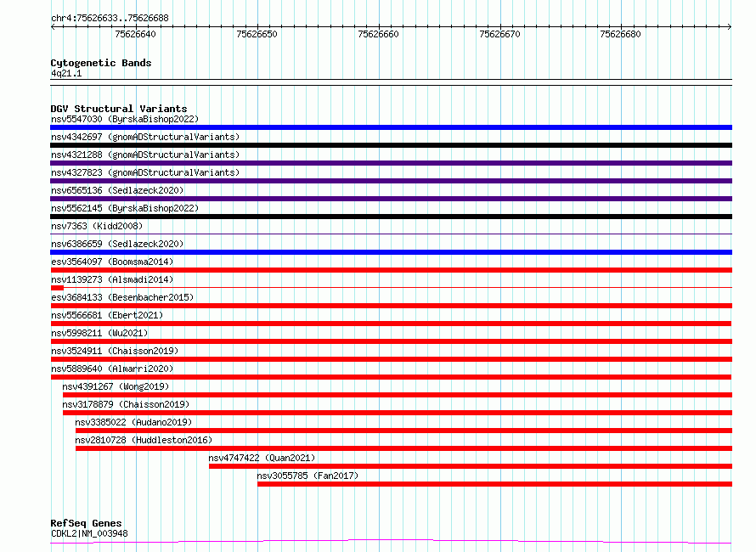
Task: Click the DGV Structural Variants track title
Action: (119, 109)
